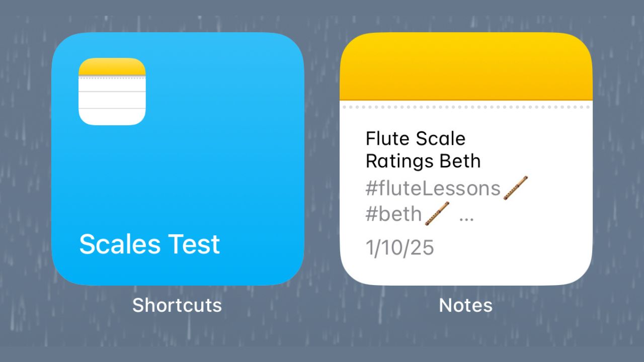
Task: Click the flute emoji after #beth
Action: (437, 214)
